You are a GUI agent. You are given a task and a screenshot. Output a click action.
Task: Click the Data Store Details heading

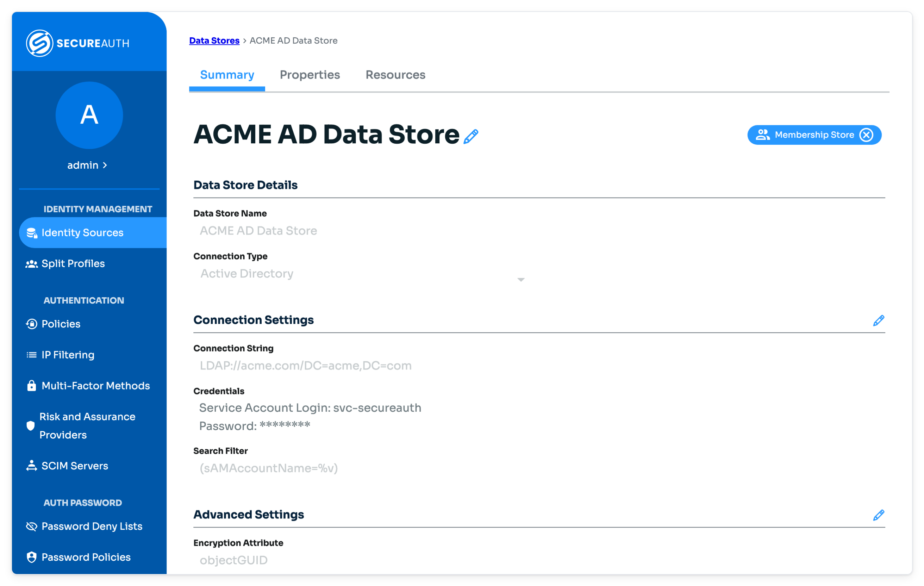click(x=245, y=185)
